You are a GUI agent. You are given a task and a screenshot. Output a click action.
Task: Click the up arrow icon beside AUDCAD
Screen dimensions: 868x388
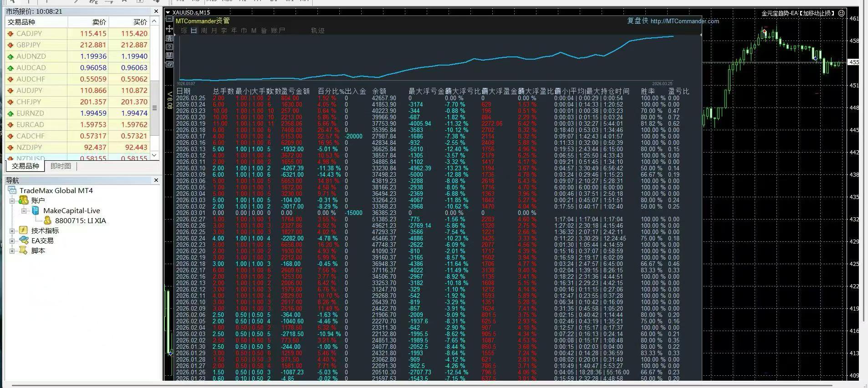coord(10,68)
